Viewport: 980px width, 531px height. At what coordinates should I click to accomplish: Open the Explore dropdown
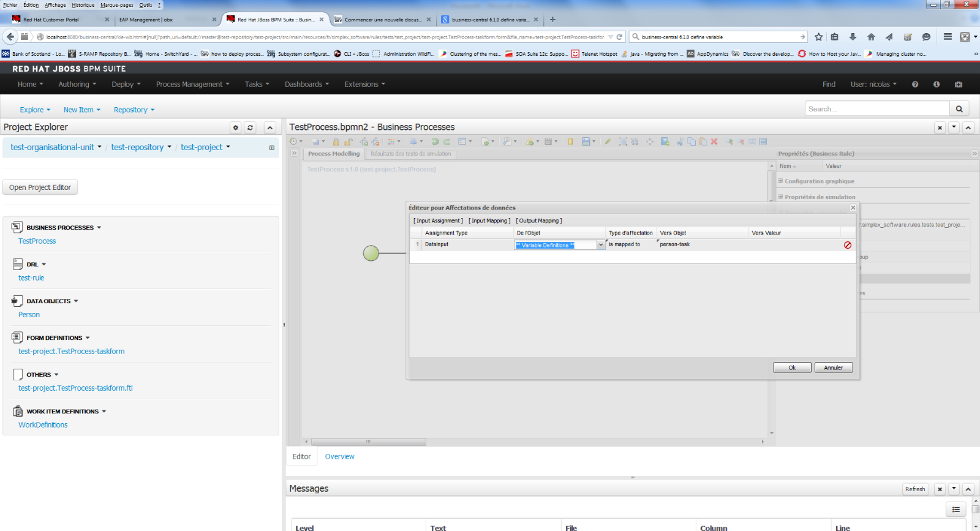pyautogui.click(x=35, y=110)
